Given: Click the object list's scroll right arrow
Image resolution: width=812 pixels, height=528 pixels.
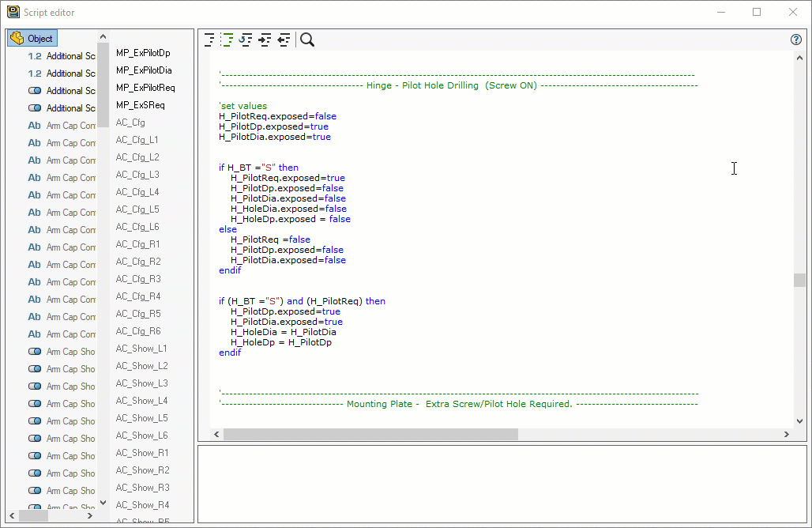Looking at the screenshot, I should pyautogui.click(x=89, y=516).
